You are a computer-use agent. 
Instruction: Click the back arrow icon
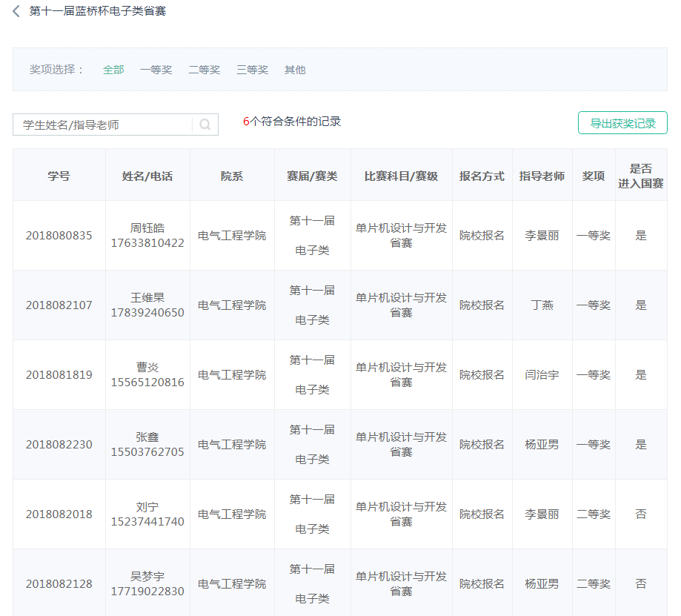16,12
